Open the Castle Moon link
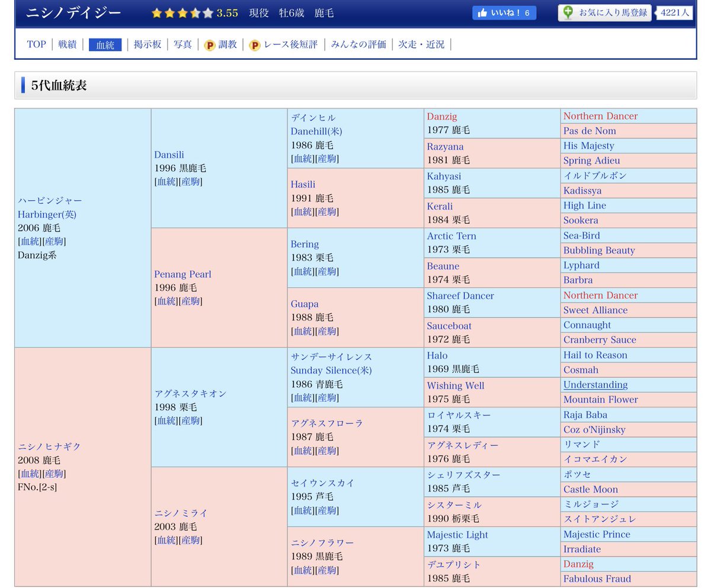Viewport: 711px width, 588px height. pyautogui.click(x=591, y=489)
